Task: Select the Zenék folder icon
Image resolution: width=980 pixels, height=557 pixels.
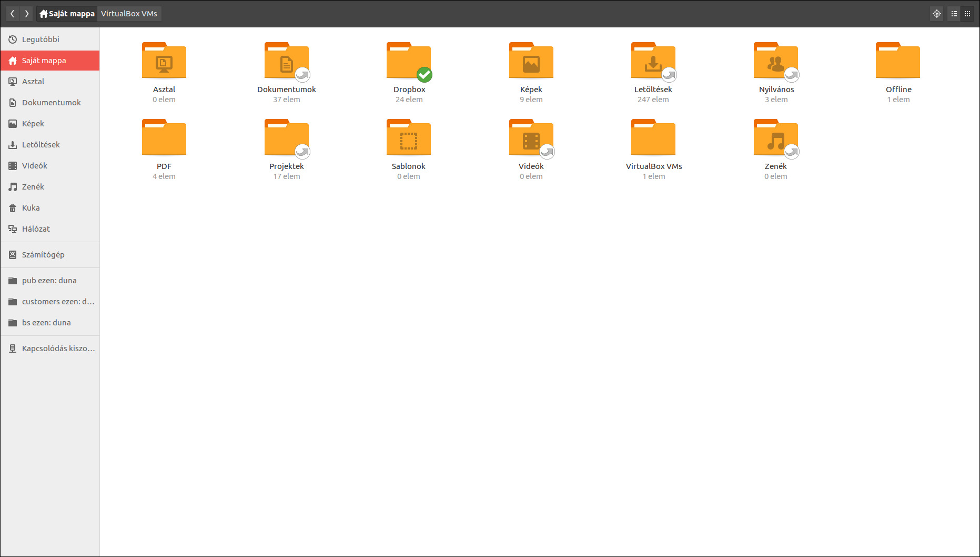Action: tap(776, 137)
